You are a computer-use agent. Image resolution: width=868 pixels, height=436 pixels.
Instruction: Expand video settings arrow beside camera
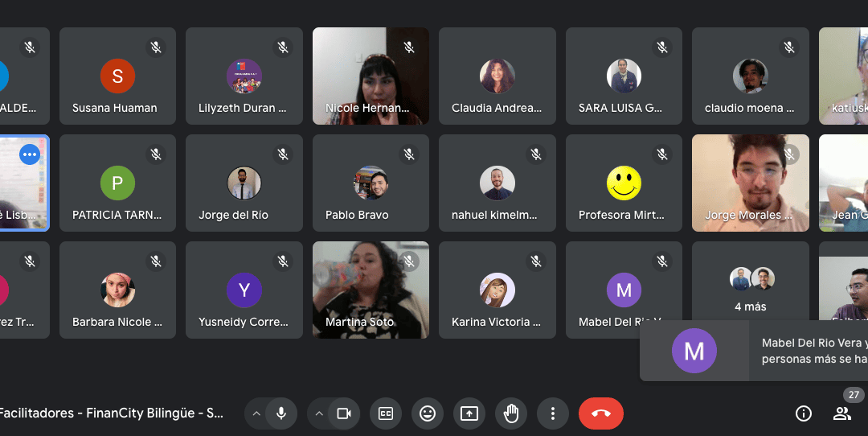tap(319, 413)
